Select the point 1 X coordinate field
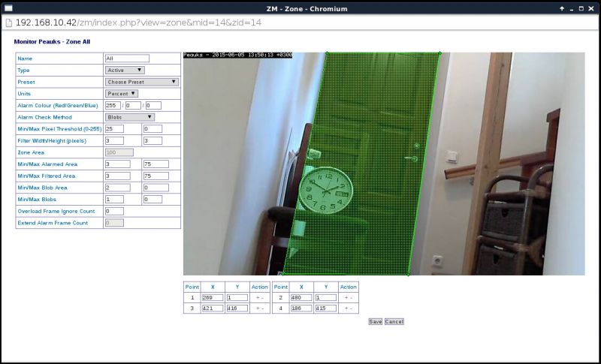This screenshot has width=601, height=364. click(x=212, y=298)
